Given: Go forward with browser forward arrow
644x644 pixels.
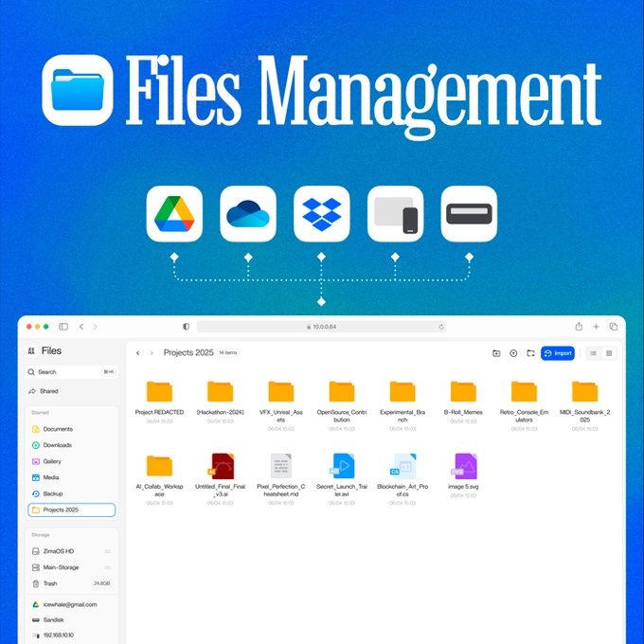Looking at the screenshot, I should (x=95, y=327).
